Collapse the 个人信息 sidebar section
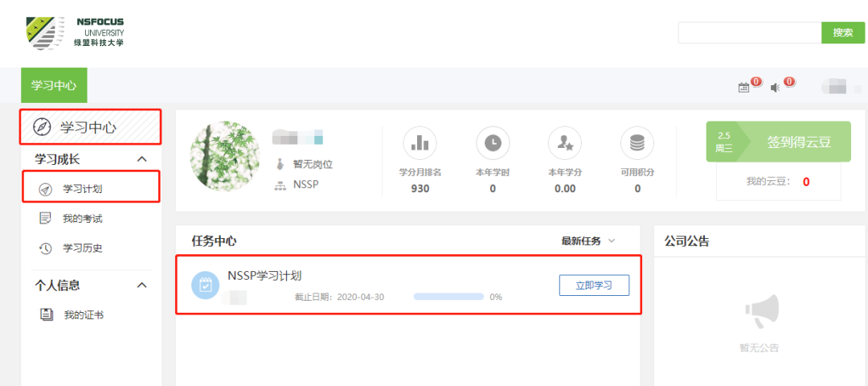The height and width of the screenshot is (386, 868). tap(142, 285)
